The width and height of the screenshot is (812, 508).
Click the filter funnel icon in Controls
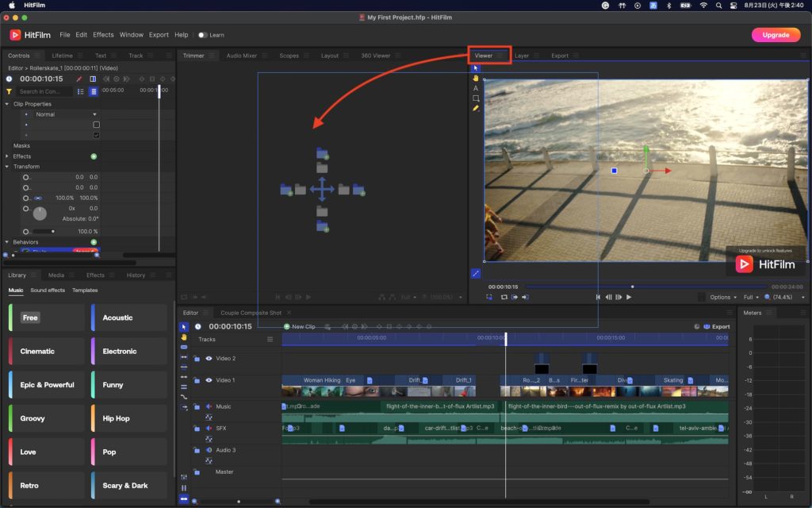pyautogui.click(x=9, y=91)
